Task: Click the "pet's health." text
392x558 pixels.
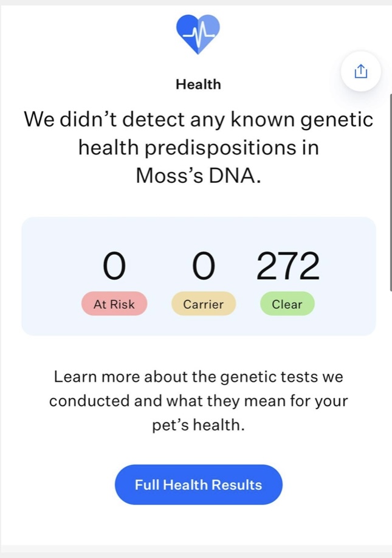Action: [x=198, y=425]
